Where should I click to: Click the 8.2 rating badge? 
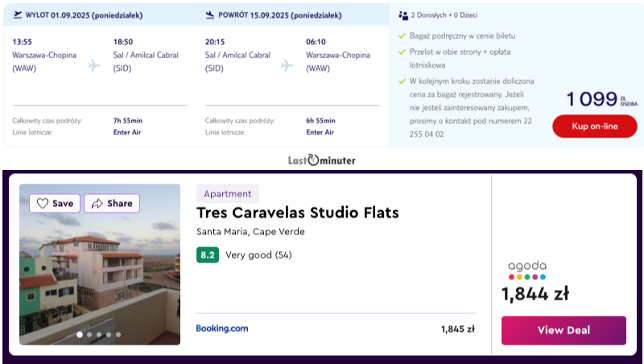[x=208, y=255]
